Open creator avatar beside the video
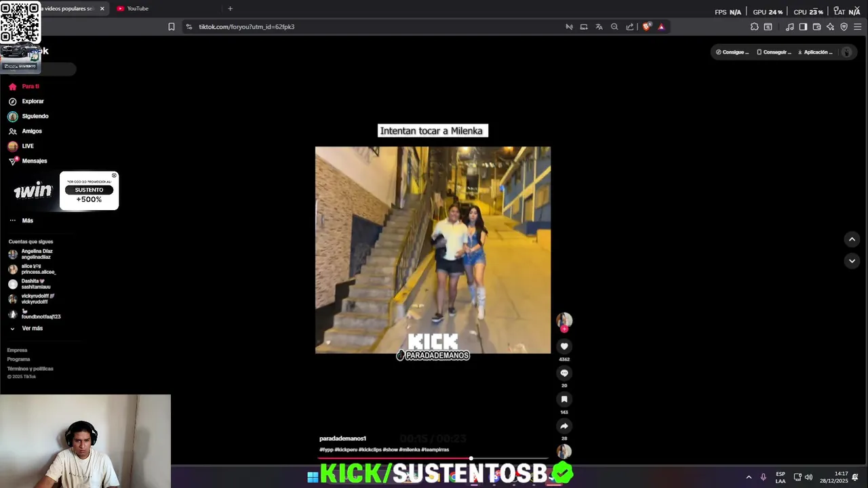The image size is (868, 488). [564, 320]
